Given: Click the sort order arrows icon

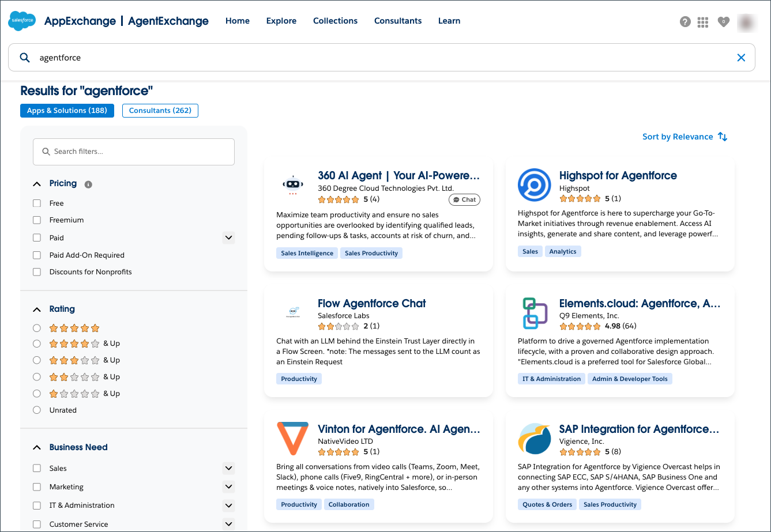Looking at the screenshot, I should (723, 137).
